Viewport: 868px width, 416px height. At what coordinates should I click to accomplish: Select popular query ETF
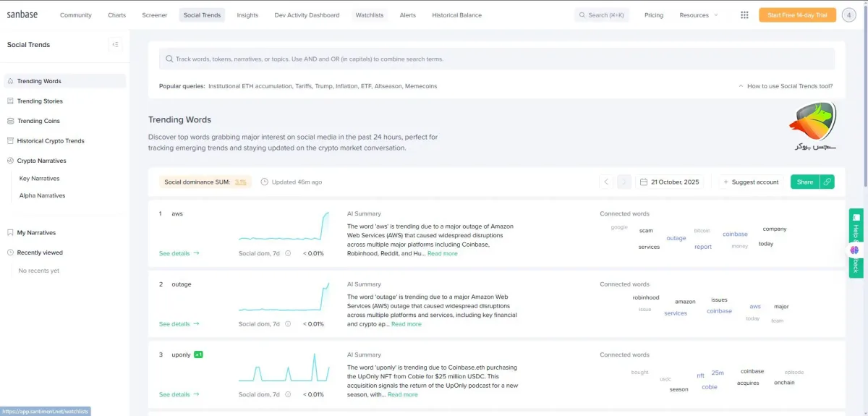tap(366, 86)
